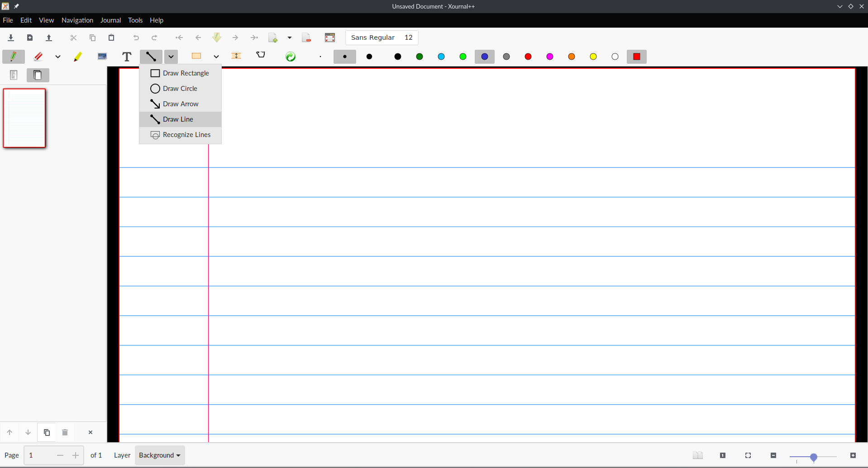Click the Delete Page icon below the sidebar
Image resolution: width=868 pixels, height=468 pixels.
coord(65,432)
